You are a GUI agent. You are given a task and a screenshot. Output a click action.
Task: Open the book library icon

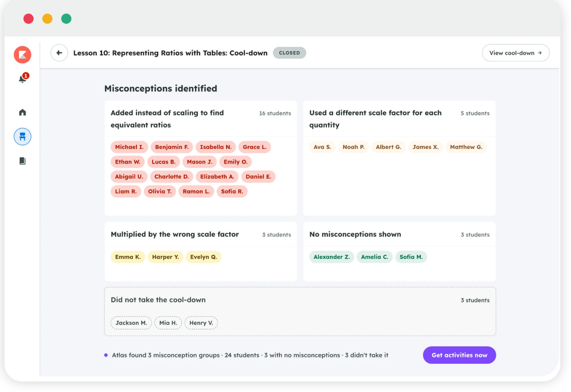[x=23, y=161]
